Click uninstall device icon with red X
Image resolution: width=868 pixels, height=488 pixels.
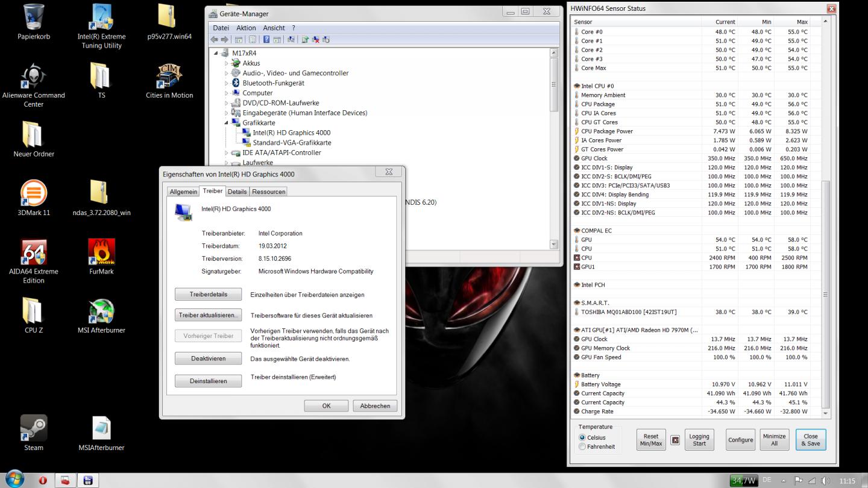315,40
